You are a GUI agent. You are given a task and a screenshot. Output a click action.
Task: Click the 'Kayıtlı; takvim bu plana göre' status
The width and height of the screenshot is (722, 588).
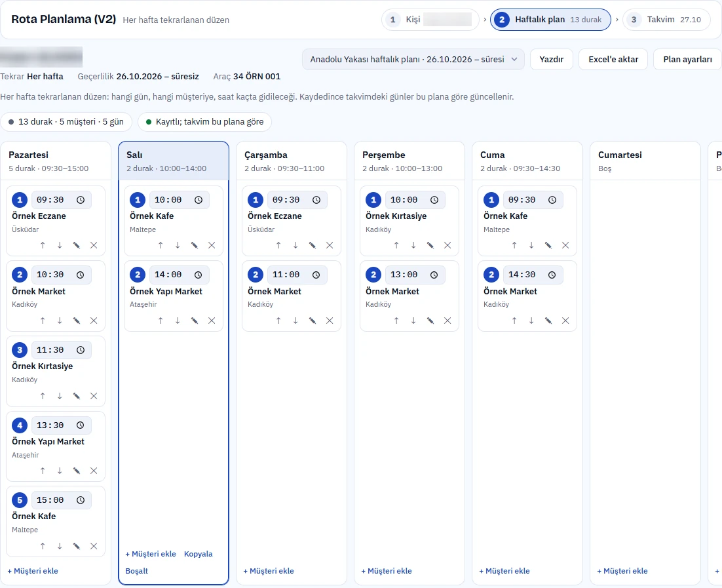(x=205, y=122)
